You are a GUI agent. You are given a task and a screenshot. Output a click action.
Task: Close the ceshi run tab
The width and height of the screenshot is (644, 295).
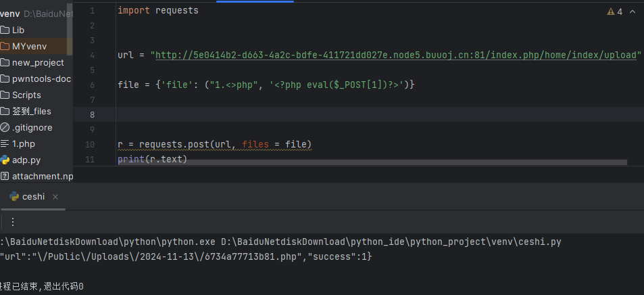pyautogui.click(x=55, y=197)
